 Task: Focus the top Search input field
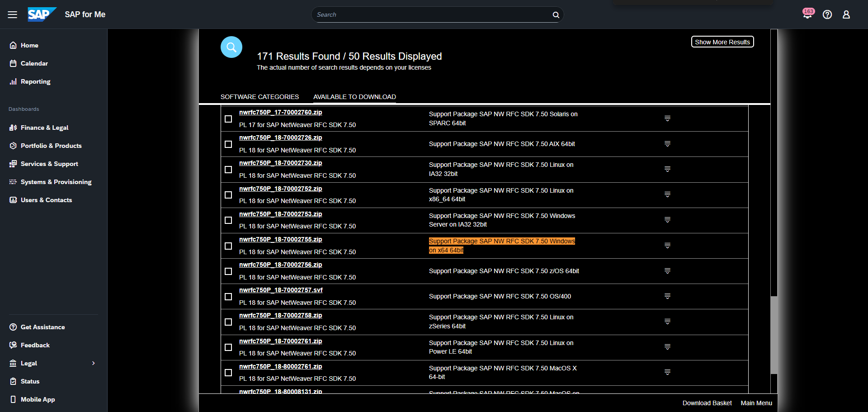(x=429, y=15)
